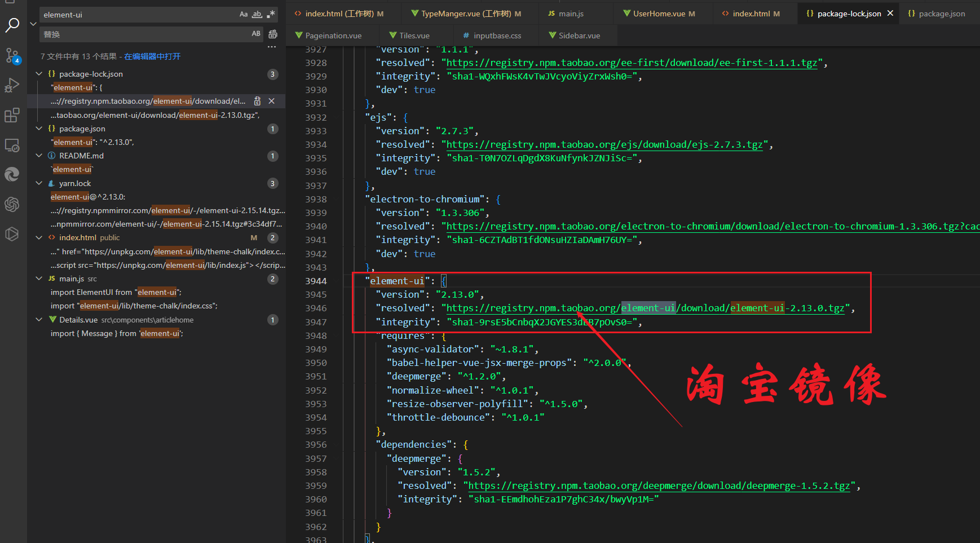980x543 pixels.
Task: Click the README.md info file icon
Action: tap(52, 156)
